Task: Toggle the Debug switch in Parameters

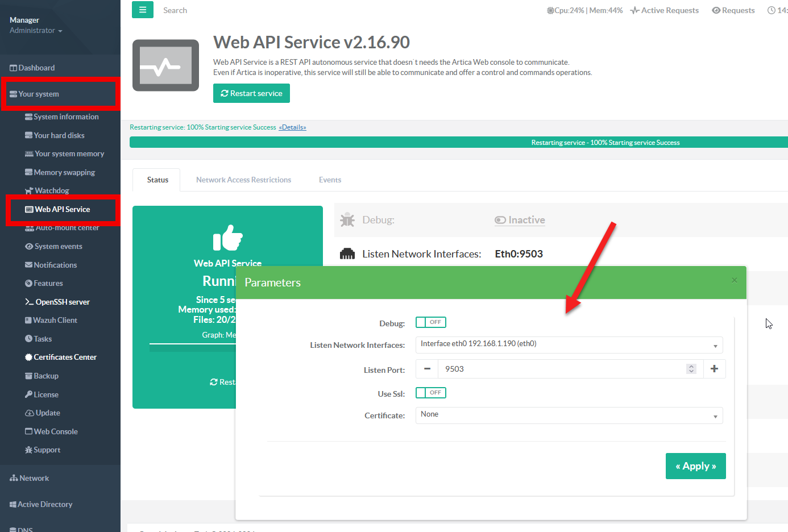Action: [x=430, y=322]
